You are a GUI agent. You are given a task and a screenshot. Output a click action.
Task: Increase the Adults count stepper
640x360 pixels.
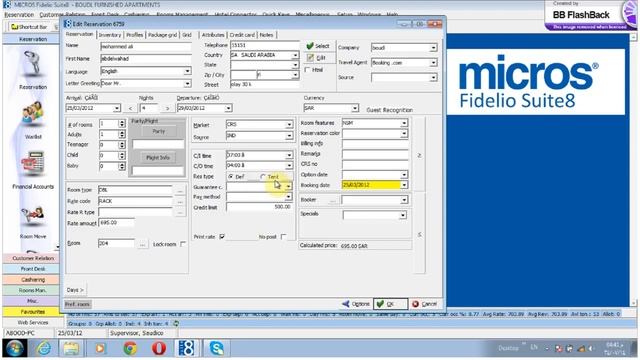pos(122,133)
